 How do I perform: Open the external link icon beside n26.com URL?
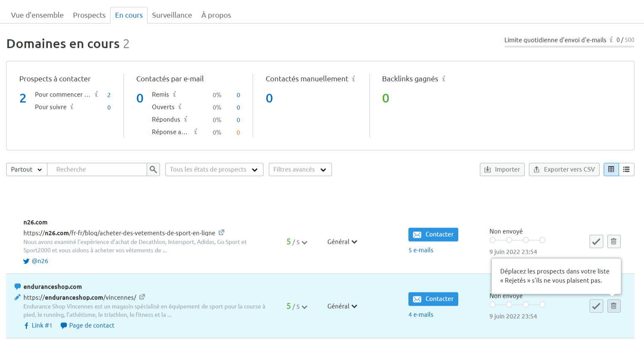point(222,233)
